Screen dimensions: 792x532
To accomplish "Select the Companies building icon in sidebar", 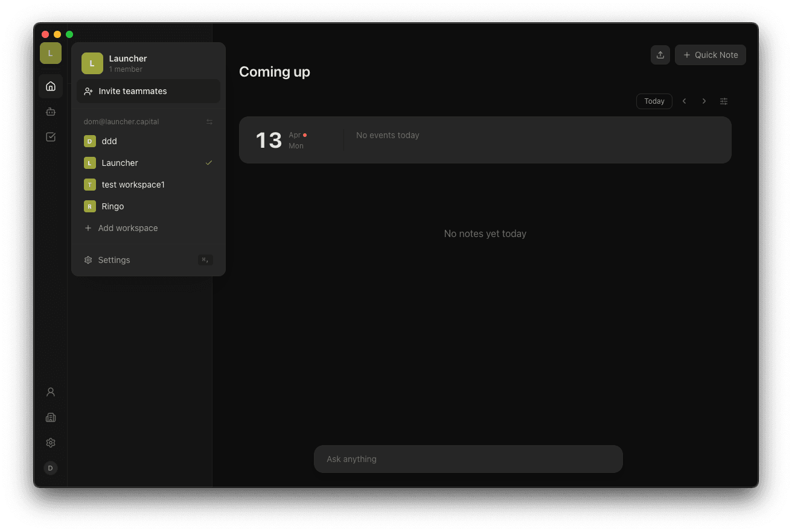I will point(50,417).
